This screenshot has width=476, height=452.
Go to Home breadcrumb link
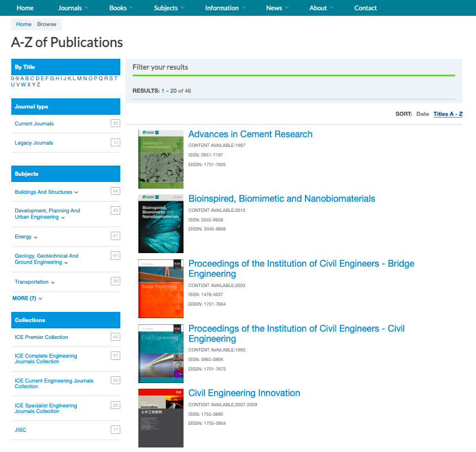24,24
